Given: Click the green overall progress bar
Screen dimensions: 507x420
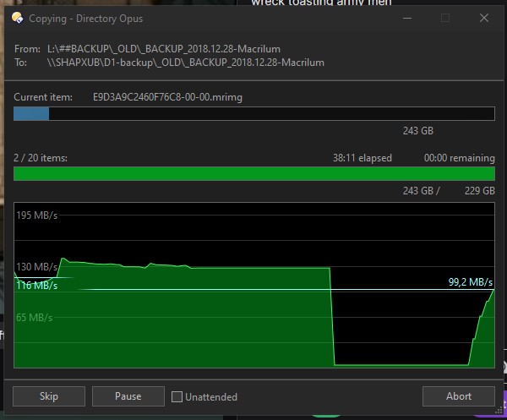Looking at the screenshot, I should click(253, 174).
